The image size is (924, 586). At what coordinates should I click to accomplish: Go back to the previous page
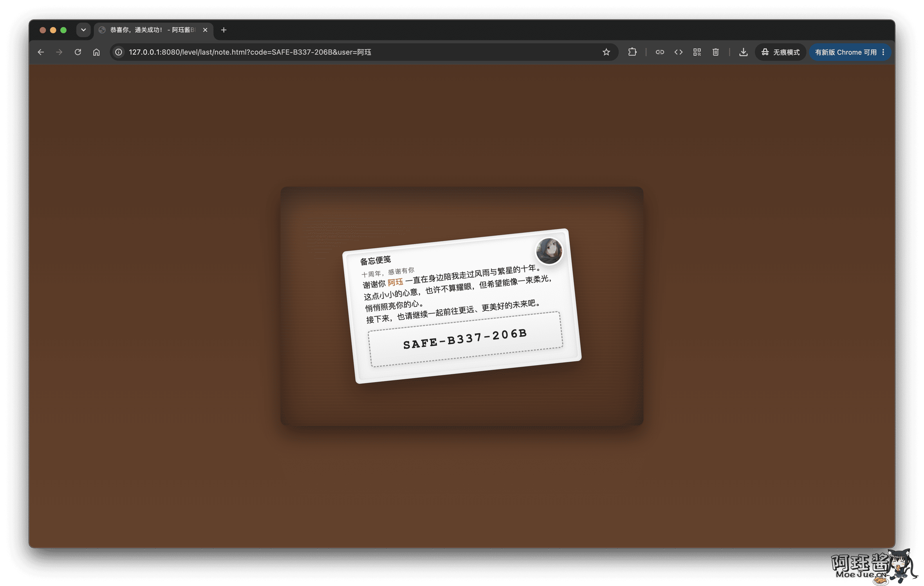[x=41, y=52]
